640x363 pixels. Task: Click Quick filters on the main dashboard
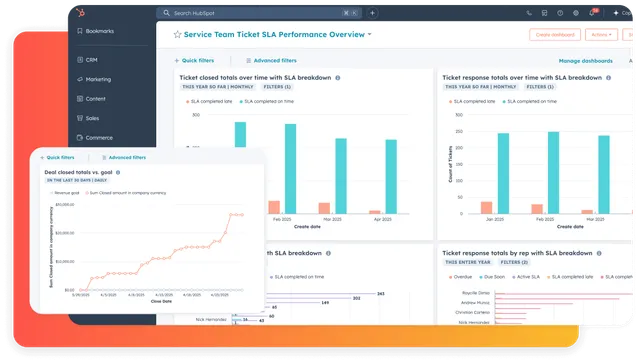tap(194, 60)
